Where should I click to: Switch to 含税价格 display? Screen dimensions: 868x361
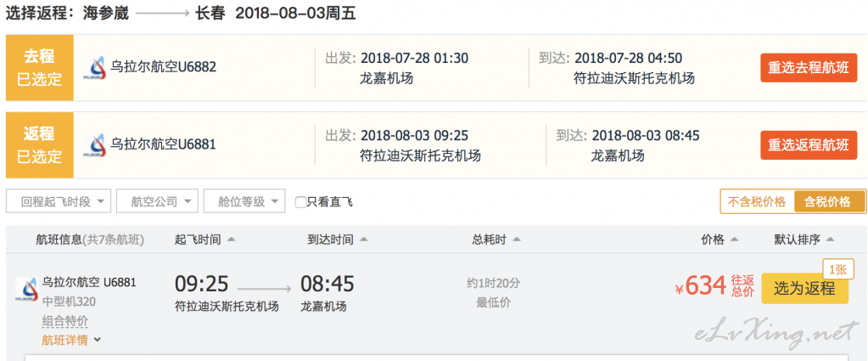point(829,202)
